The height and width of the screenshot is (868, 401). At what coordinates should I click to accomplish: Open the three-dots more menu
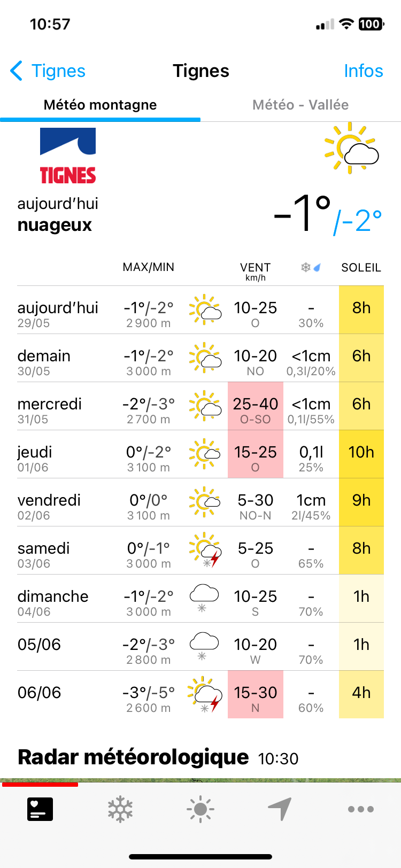pyautogui.click(x=361, y=809)
